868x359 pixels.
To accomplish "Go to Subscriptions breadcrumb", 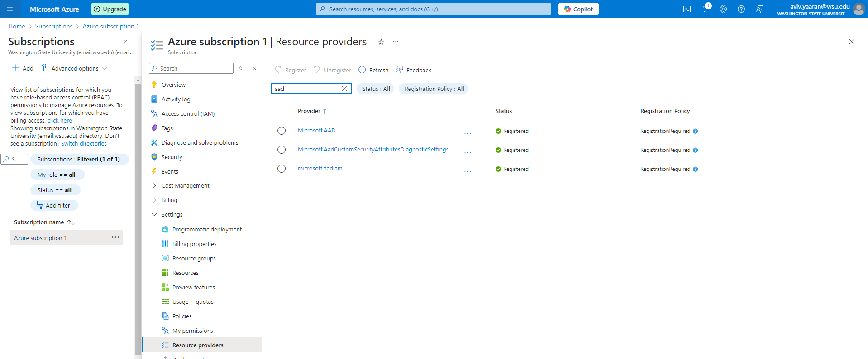I will point(54,26).
